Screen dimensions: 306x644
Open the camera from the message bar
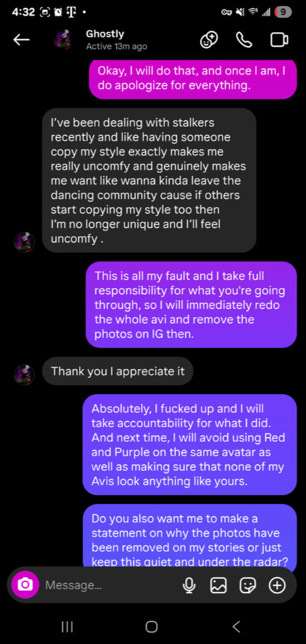25,585
